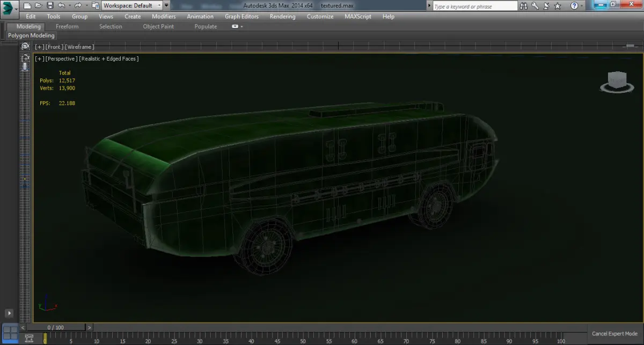This screenshot has height=345, width=644.
Task: Open the viewport layout four-pane icon
Action: (x=10, y=331)
